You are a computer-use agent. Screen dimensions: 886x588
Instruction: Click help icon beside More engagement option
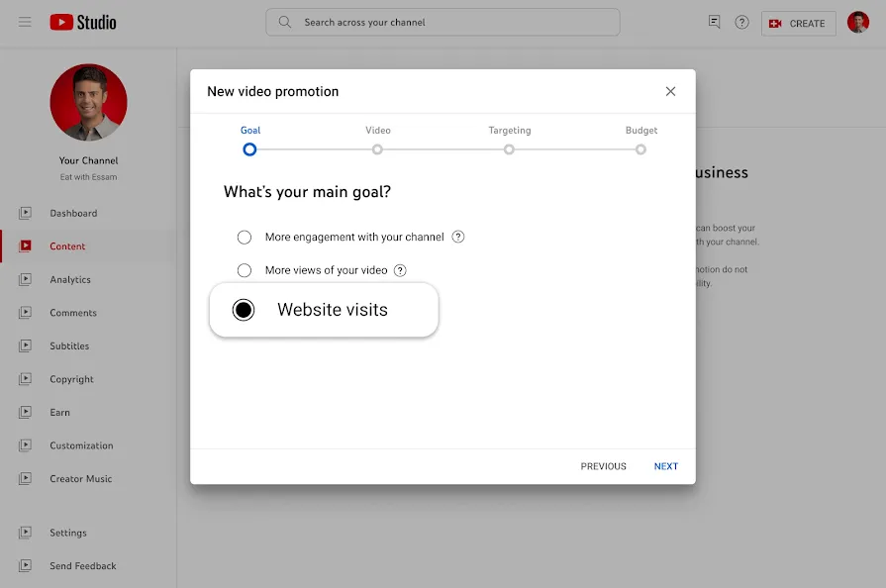458,237
